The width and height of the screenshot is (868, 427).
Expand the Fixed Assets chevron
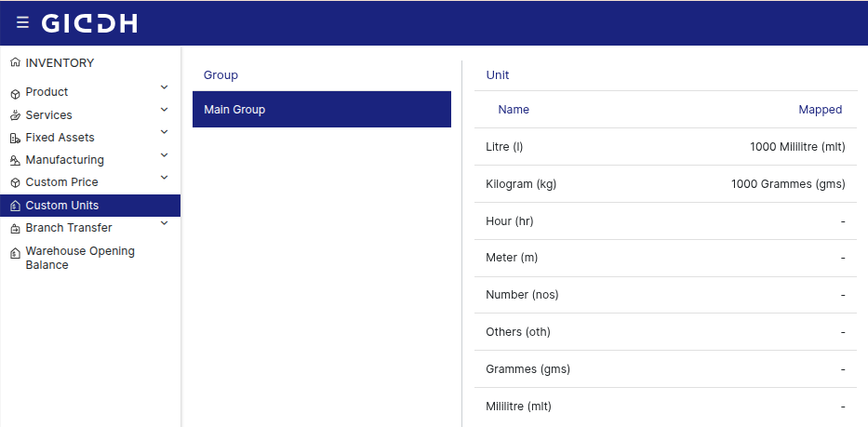(164, 132)
